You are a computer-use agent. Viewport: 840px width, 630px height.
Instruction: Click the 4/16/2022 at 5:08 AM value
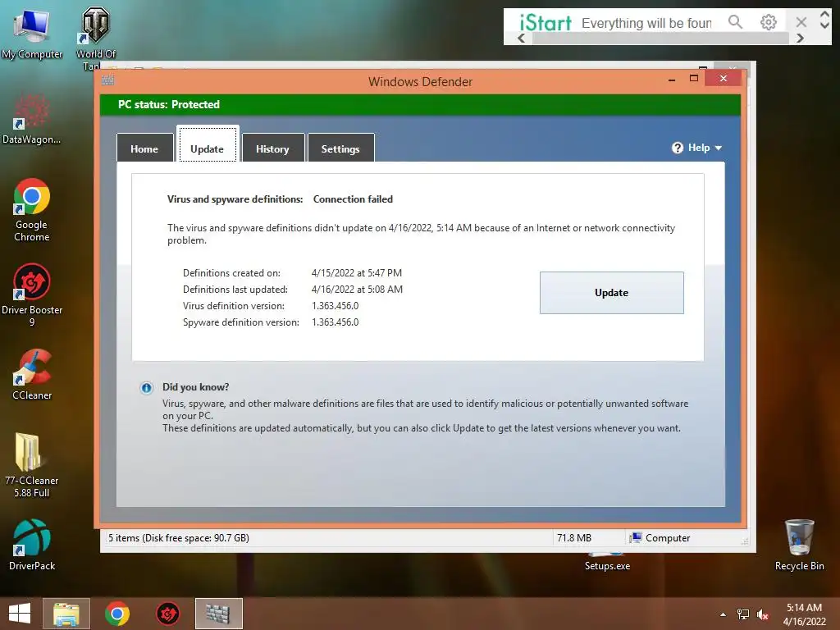[x=358, y=290]
